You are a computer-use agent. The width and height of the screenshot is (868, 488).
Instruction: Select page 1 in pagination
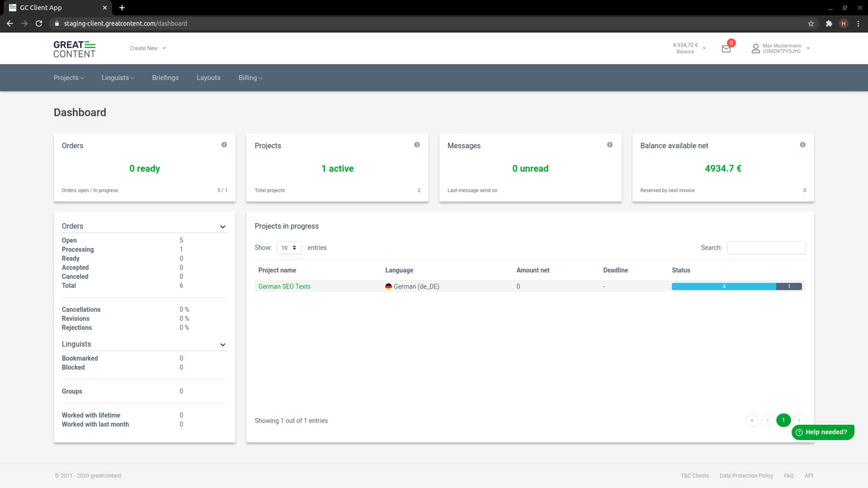[x=783, y=420]
